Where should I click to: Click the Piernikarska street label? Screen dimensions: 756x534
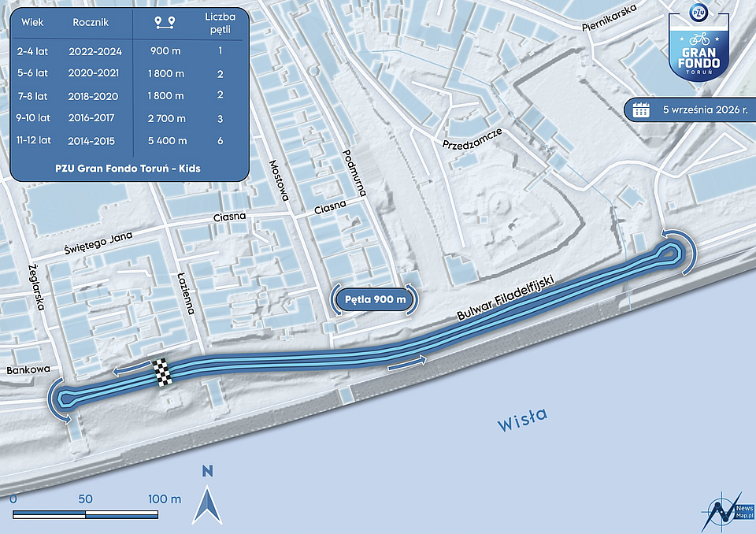[610, 18]
